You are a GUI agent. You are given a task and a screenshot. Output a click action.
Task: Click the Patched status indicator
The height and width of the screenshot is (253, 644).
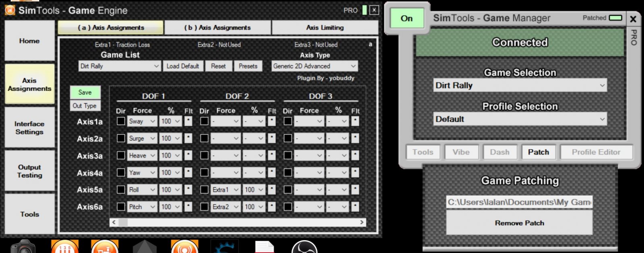(615, 18)
